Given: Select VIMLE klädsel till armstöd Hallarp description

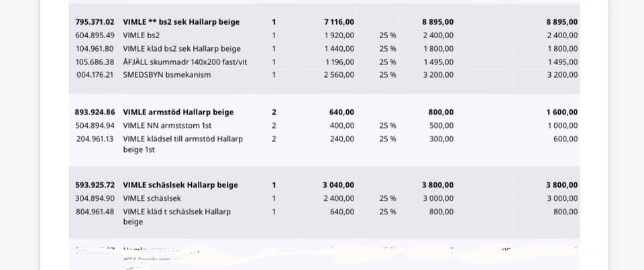Looking at the screenshot, I should 182,144.
